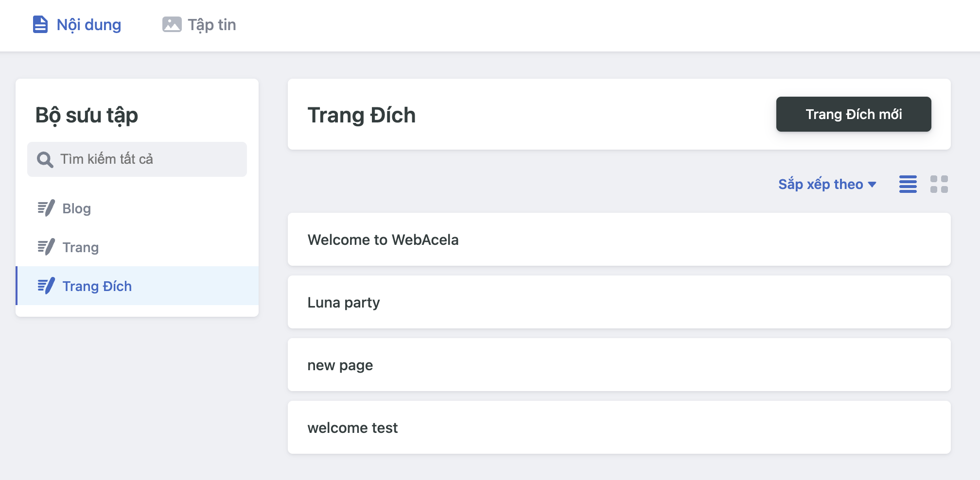Viewport: 980px width, 480px height.
Task: Open the welcome test entry
Action: coord(352,428)
